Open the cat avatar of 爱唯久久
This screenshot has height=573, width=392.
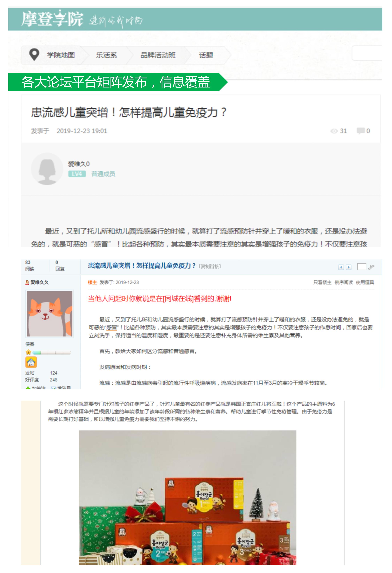click(x=50, y=314)
